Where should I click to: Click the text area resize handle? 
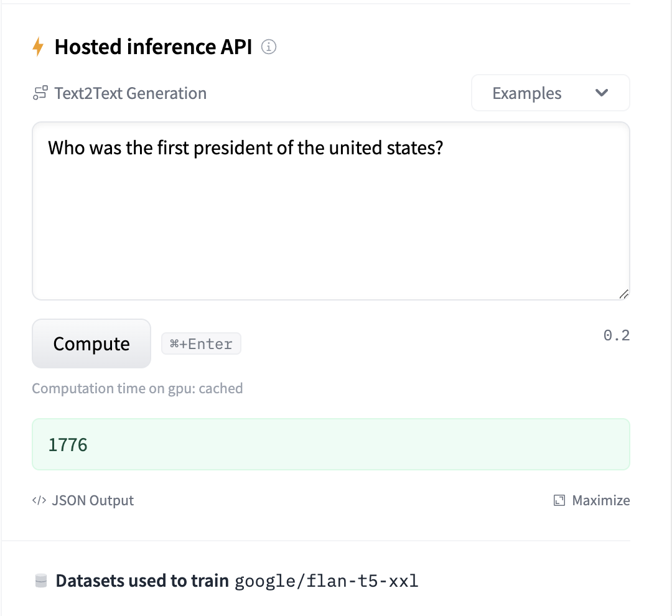click(x=623, y=294)
